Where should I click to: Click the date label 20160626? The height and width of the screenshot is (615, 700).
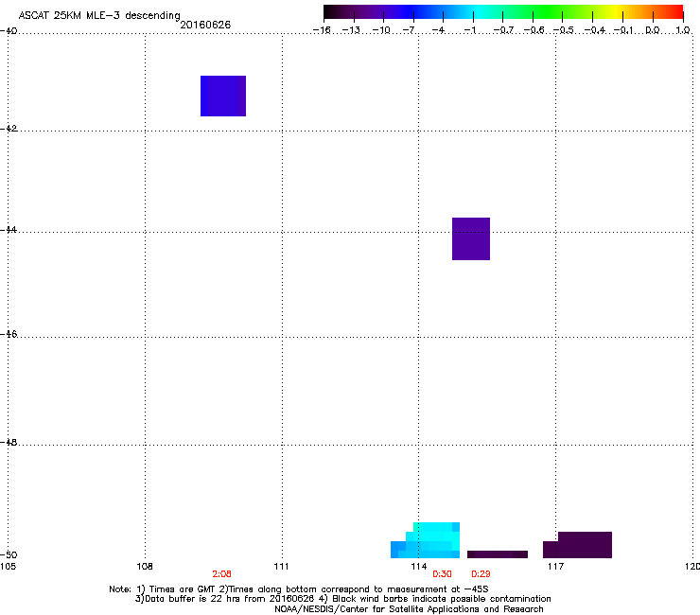click(x=205, y=25)
